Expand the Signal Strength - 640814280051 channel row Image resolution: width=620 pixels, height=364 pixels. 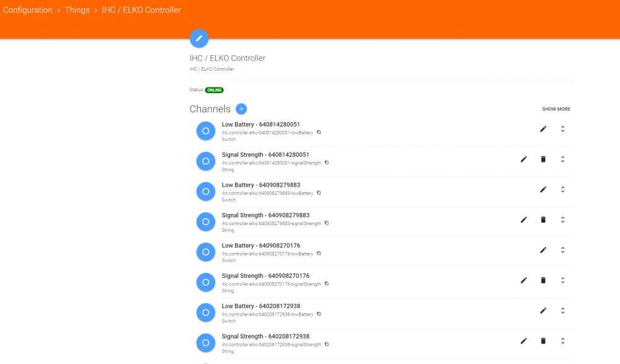[x=563, y=159]
